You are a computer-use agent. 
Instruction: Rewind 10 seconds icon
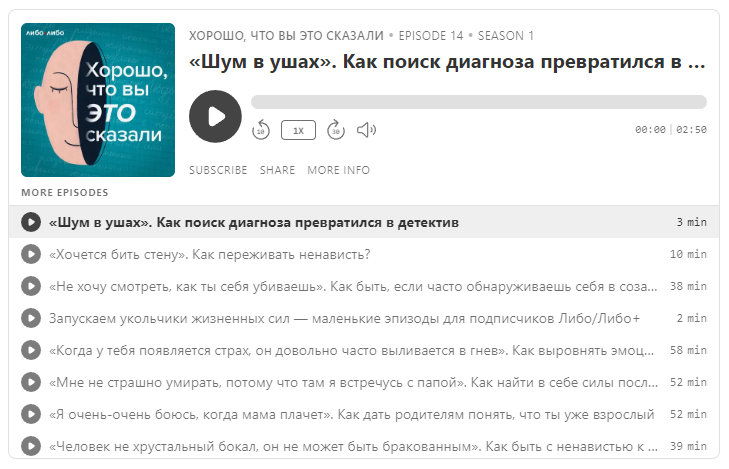(261, 130)
